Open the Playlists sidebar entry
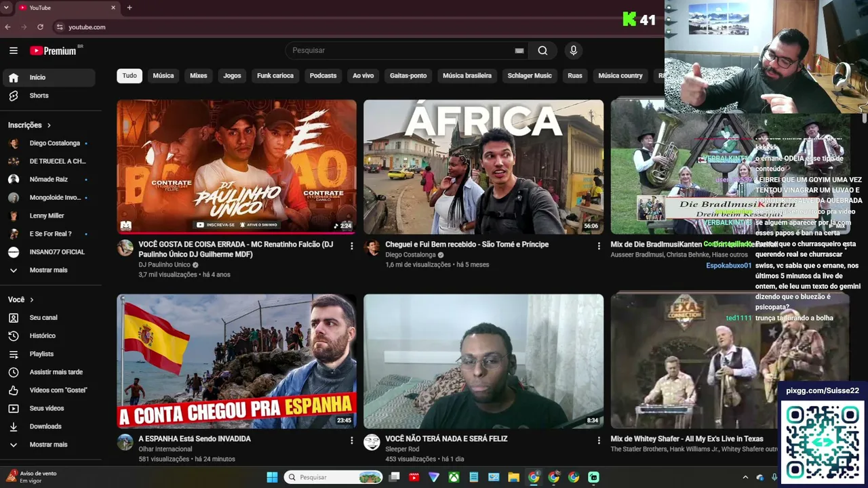 point(49,354)
